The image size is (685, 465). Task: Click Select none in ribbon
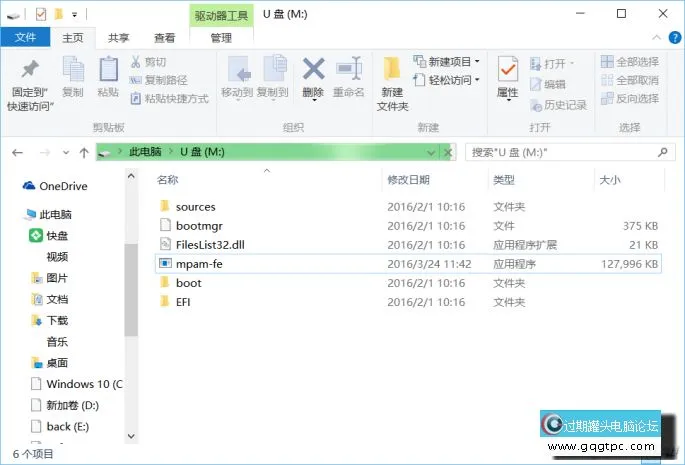(630, 80)
